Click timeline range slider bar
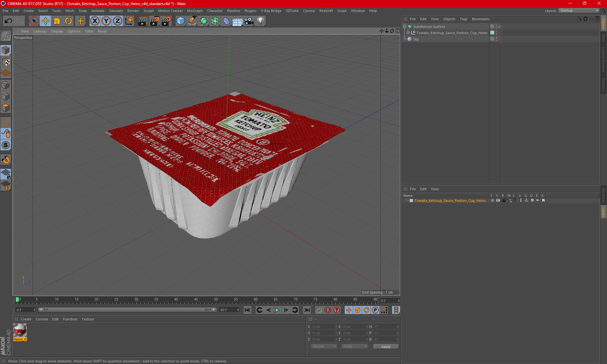Image resolution: width=607 pixels, height=364 pixels. click(127, 310)
